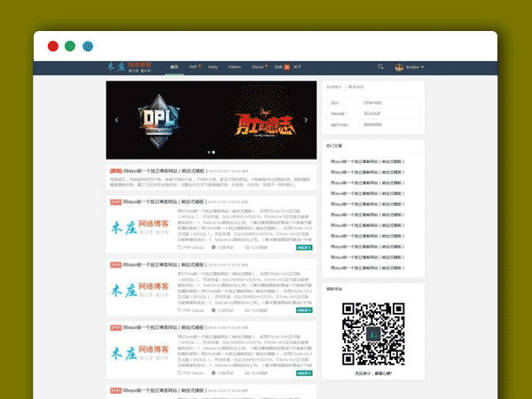Click the blue globe window dot
The image size is (532, 399).
88,46
